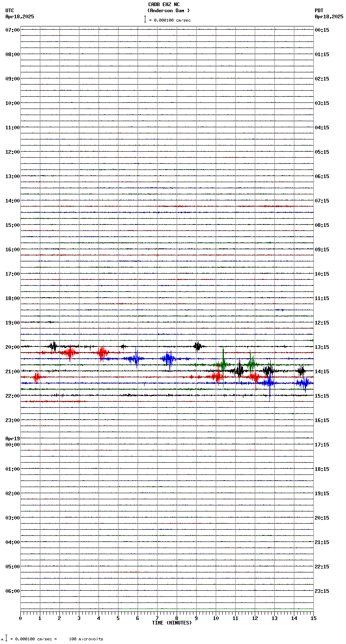Click the "PDT" timezone label
Viewport: 346px width, 644px height.
[x=319, y=11]
